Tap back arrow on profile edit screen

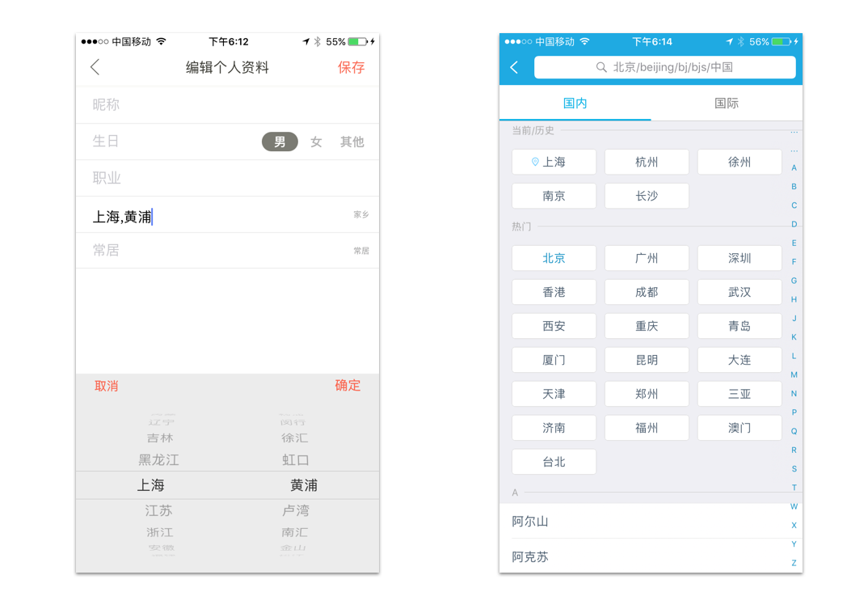[x=95, y=67]
